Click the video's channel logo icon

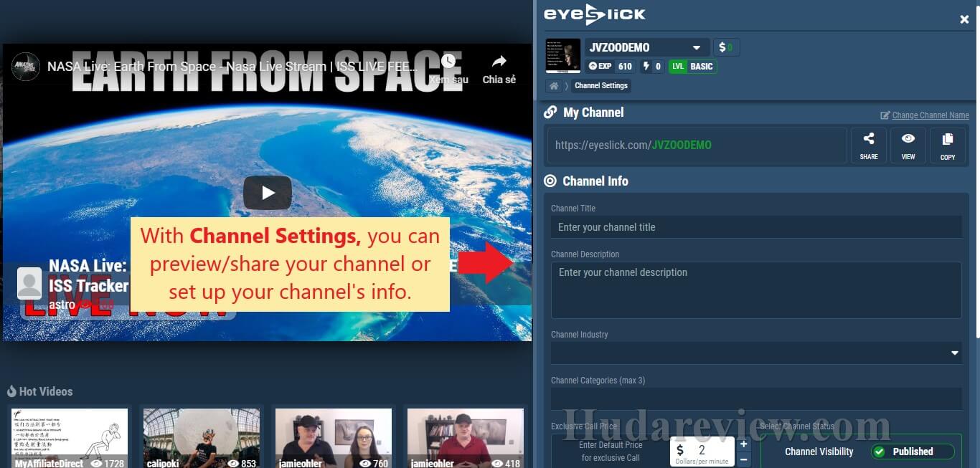point(27,67)
